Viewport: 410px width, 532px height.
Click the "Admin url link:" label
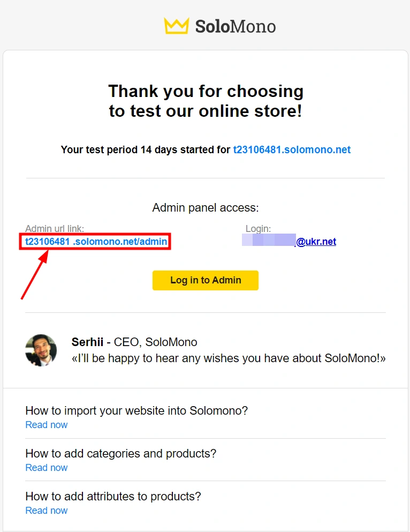point(55,229)
